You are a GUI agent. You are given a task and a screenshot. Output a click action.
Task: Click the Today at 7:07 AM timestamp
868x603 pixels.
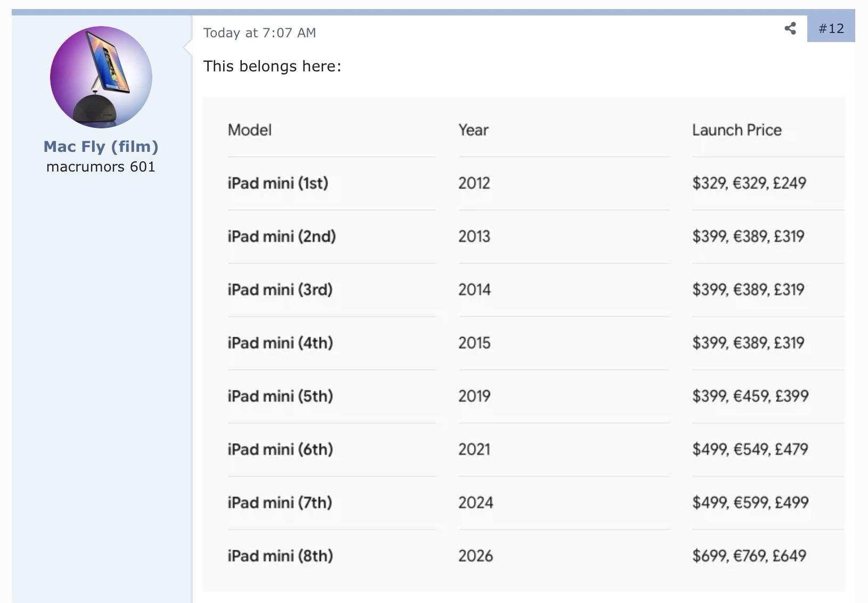click(259, 33)
